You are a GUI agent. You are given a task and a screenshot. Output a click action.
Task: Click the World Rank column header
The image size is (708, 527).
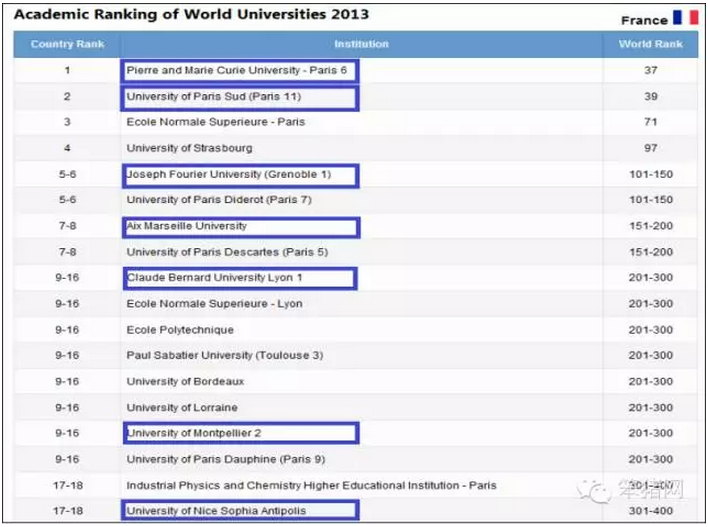tap(650, 44)
